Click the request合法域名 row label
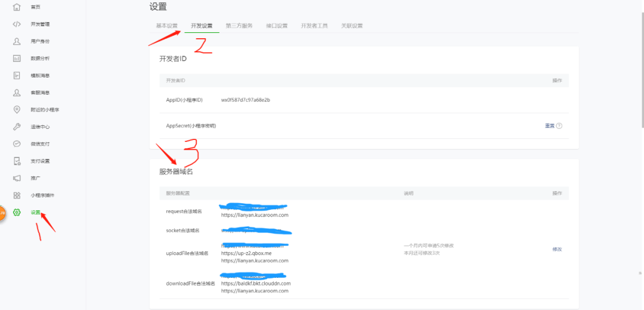The image size is (644, 310). click(184, 212)
